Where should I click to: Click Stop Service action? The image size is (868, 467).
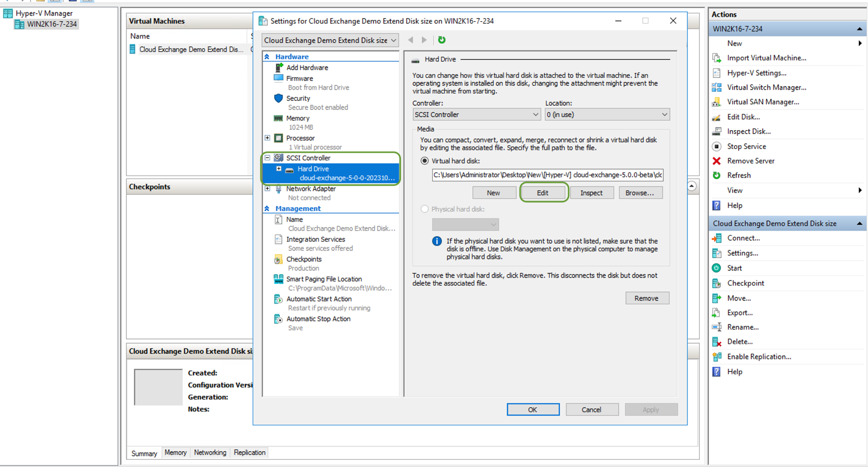[746, 146]
